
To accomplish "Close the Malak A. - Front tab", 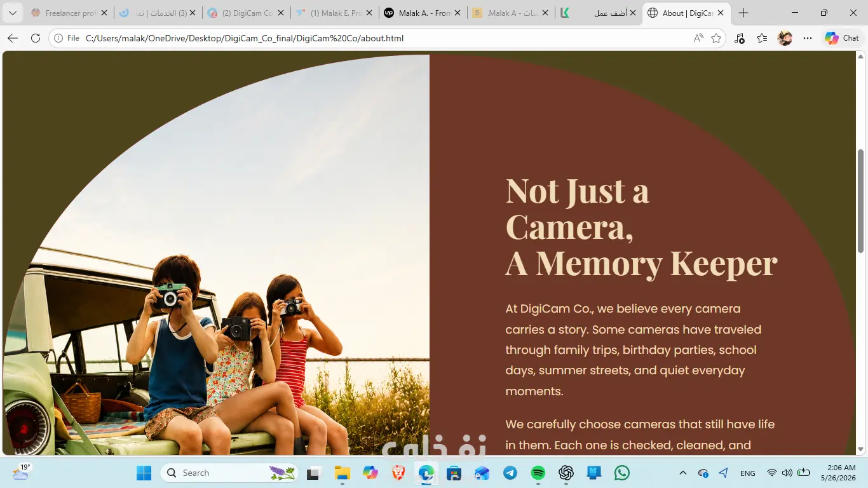I will click(x=458, y=13).
